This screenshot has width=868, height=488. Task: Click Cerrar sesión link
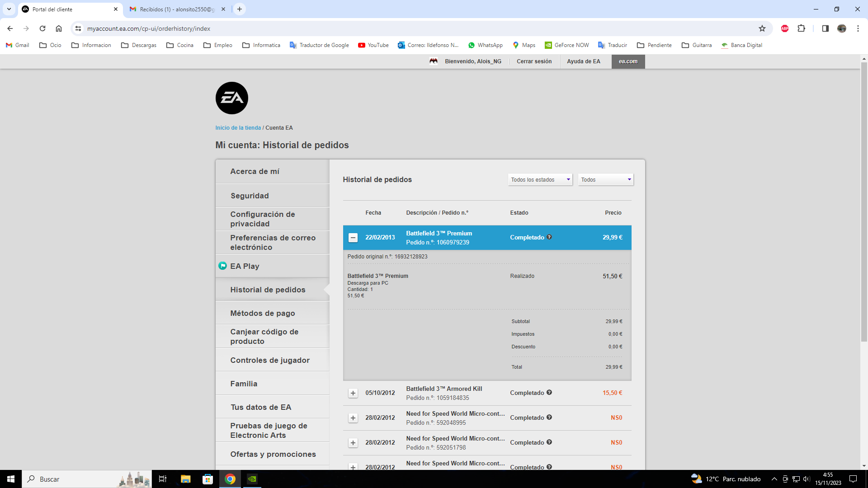click(x=534, y=61)
